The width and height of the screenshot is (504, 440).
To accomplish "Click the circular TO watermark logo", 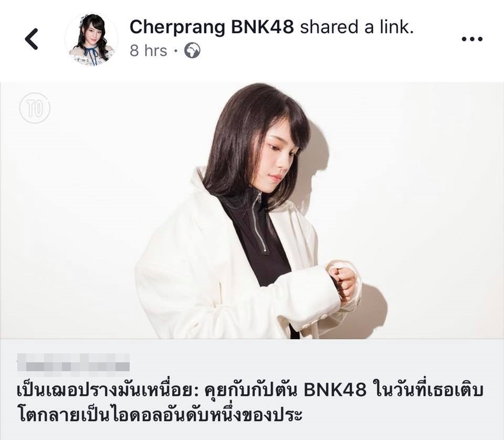I will (35, 108).
